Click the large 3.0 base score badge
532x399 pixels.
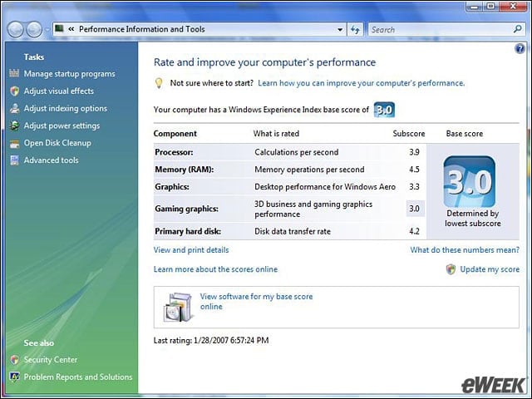point(469,181)
